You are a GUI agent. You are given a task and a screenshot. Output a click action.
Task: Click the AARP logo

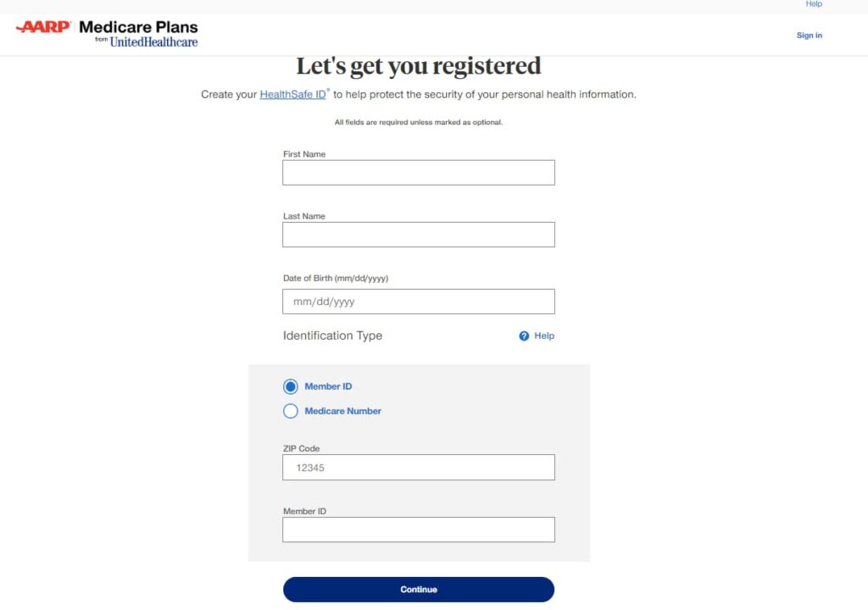coord(43,26)
